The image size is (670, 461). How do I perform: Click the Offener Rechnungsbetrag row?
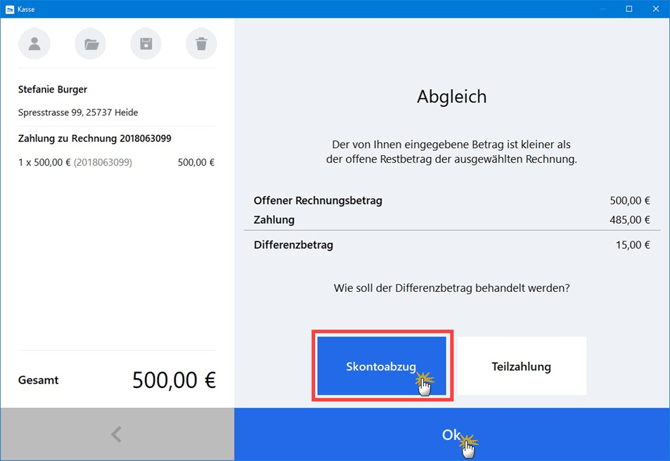451,201
